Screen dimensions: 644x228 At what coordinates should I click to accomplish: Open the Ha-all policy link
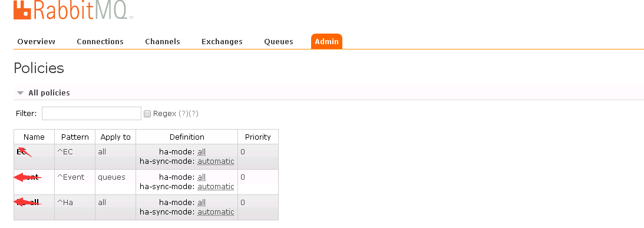click(x=28, y=202)
